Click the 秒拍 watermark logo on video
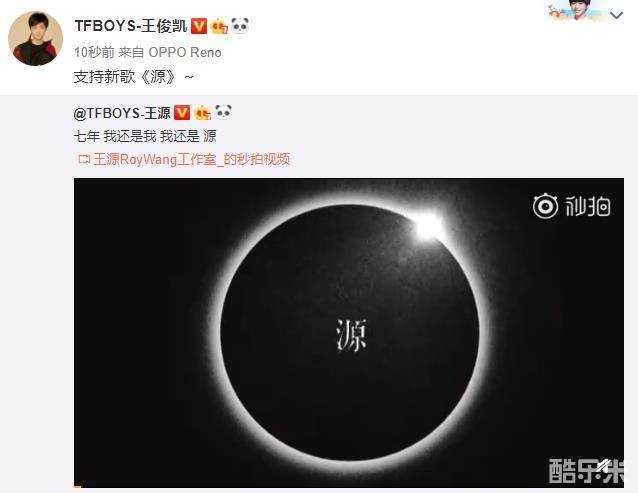 click(x=572, y=206)
